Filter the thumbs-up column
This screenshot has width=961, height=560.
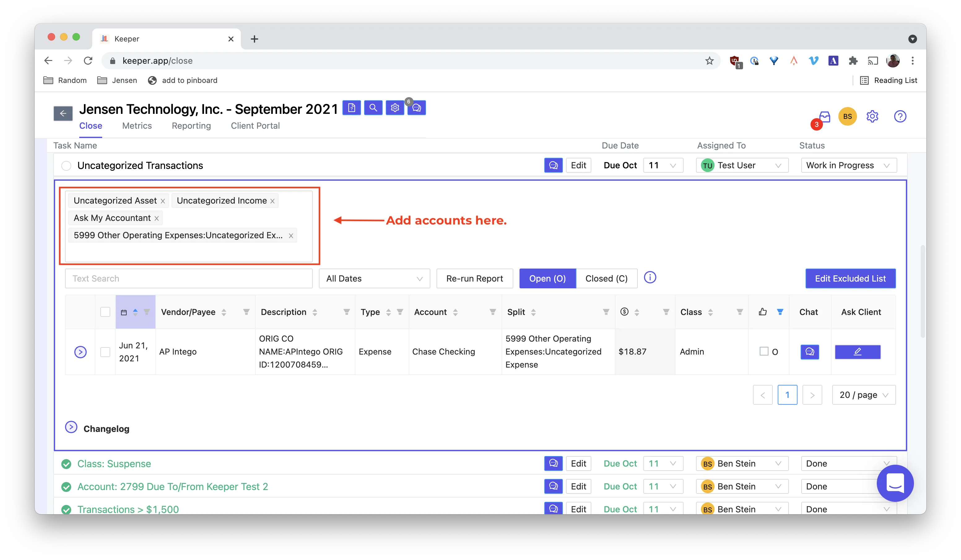pos(780,312)
